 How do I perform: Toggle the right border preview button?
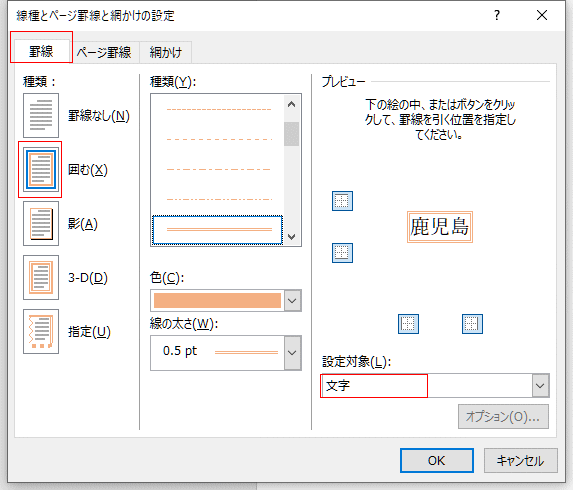(x=473, y=324)
